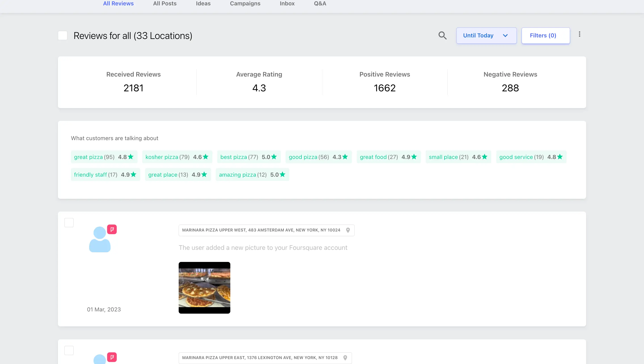Open the pizza photo thumbnail

[204, 288]
